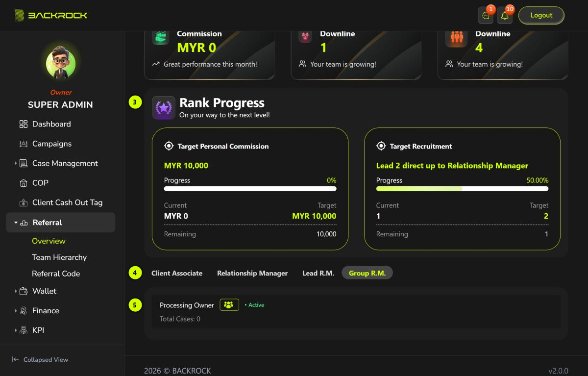Image resolution: width=588 pixels, height=376 pixels.
Task: Click the "Lead 2 direct up to Relationship Manager" text
Action: [x=452, y=166]
